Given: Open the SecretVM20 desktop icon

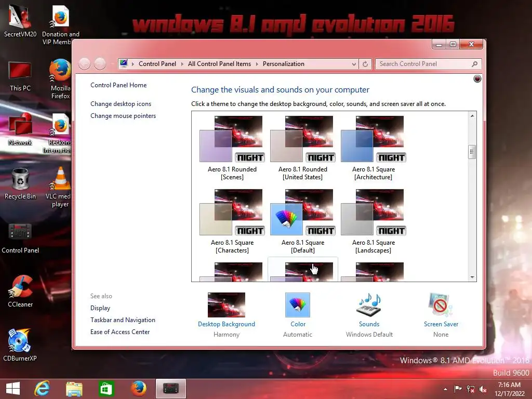Looking at the screenshot, I should [20, 20].
